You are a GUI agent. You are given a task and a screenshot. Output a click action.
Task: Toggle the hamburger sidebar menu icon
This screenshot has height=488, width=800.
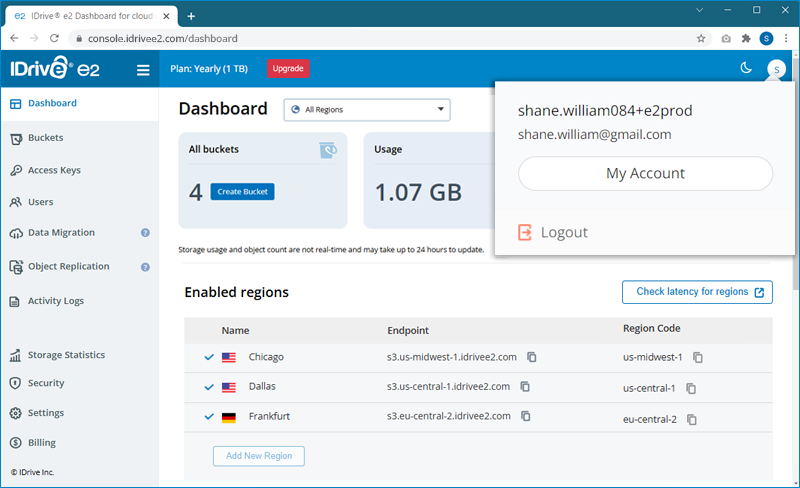[x=143, y=70]
